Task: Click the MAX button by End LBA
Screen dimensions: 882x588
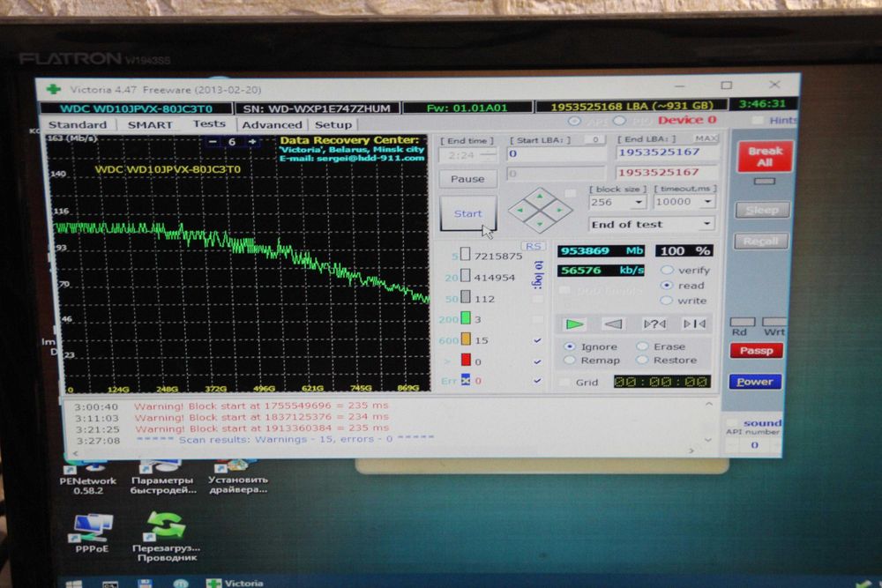Action: pos(706,138)
